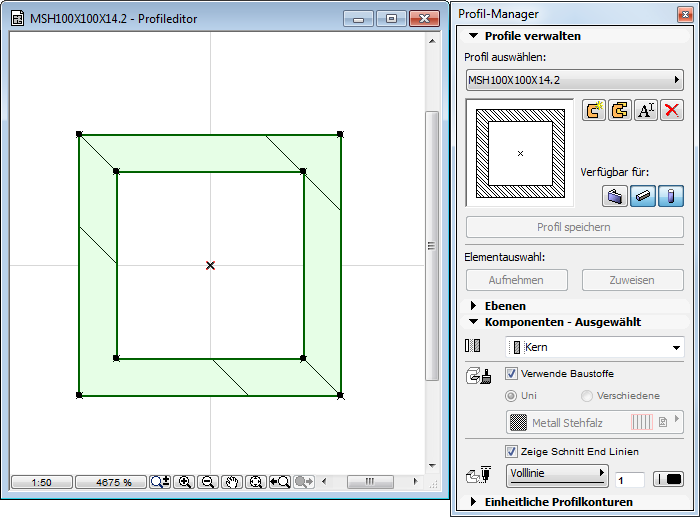Screen dimensions: 700x517
Task: Open the Kern component dropdown
Action: [594, 347]
